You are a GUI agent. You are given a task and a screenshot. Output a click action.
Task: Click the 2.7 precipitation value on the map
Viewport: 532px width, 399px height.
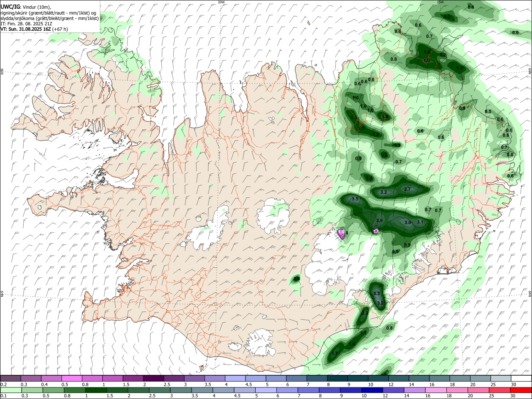point(407,189)
